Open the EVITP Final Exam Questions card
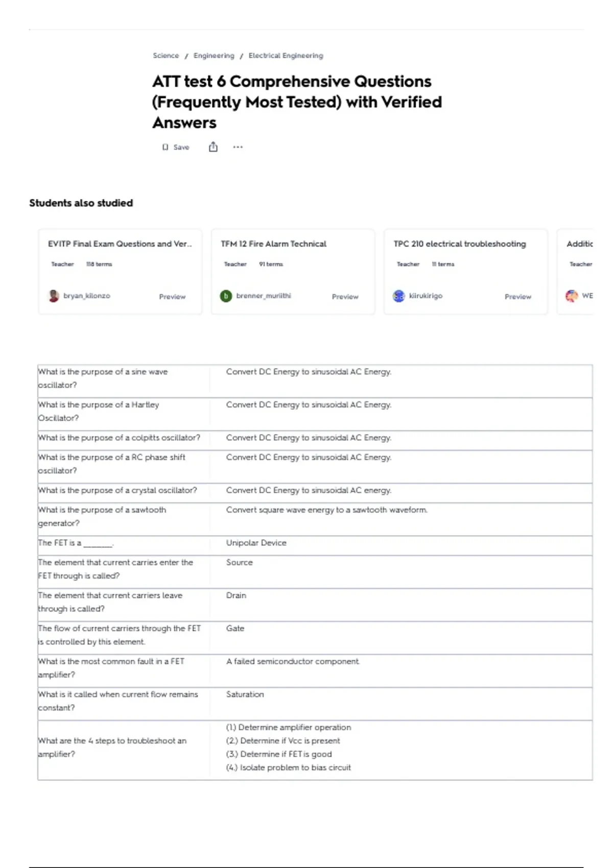The height and width of the screenshot is (868, 613). click(x=120, y=272)
